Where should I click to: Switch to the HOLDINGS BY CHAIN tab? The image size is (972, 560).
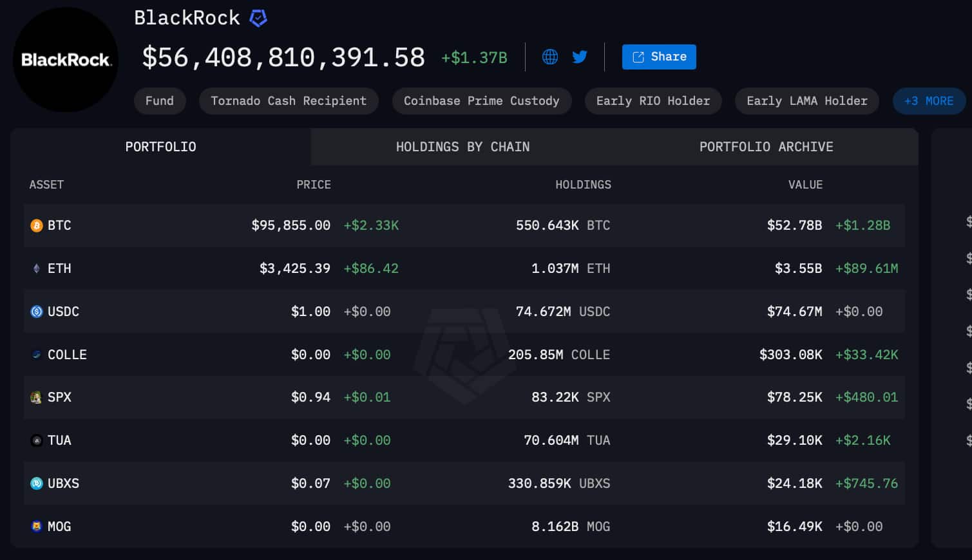[x=462, y=147]
